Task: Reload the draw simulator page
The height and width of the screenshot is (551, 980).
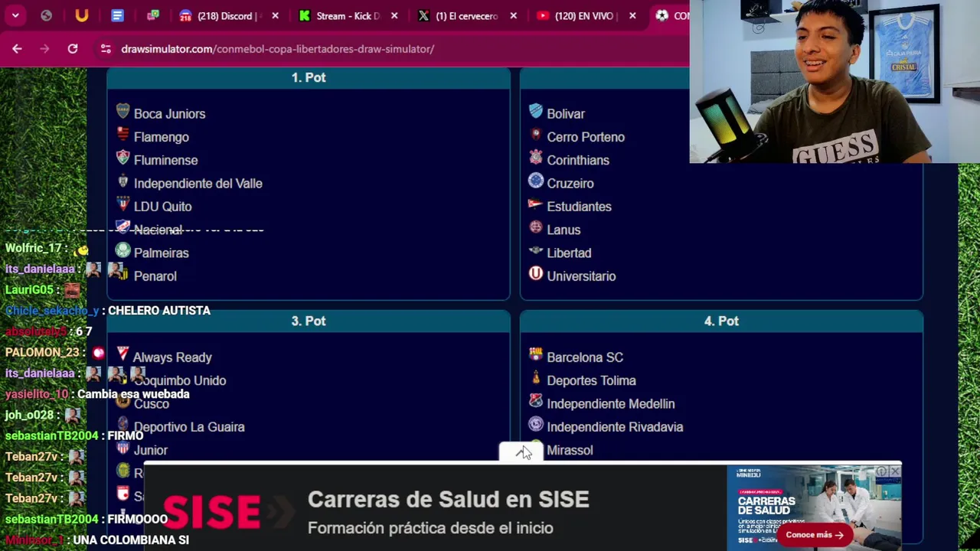Action: (73, 48)
